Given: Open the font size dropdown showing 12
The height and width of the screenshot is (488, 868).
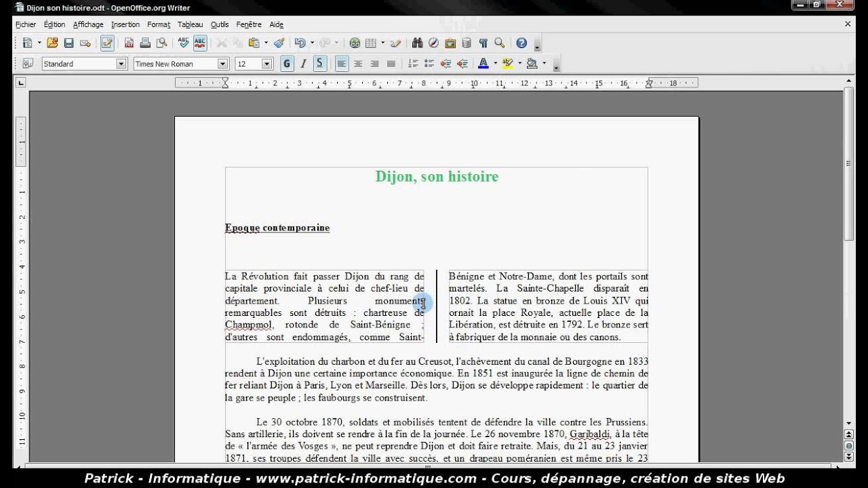Looking at the screenshot, I should tap(267, 64).
